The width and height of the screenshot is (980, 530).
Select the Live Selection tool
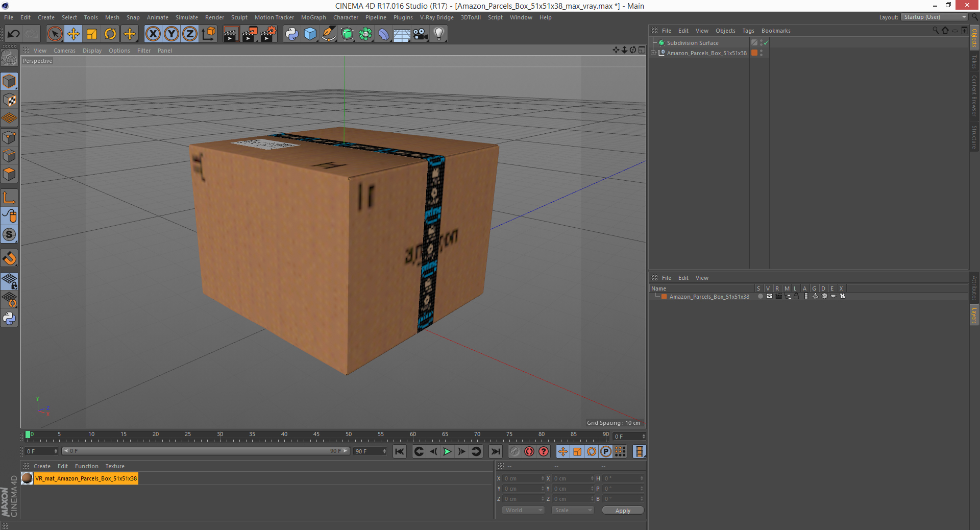(x=55, y=34)
